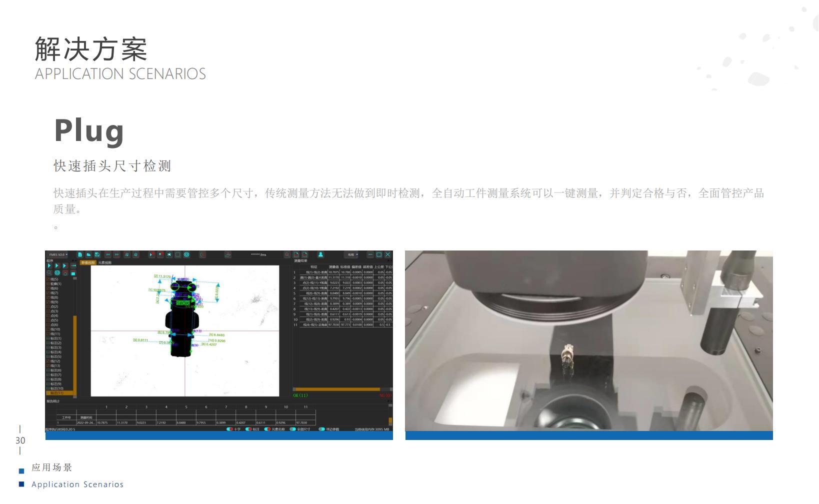Check the box beside 线(6) in tree
The height and width of the screenshot is (504, 819).
tap(48, 288)
